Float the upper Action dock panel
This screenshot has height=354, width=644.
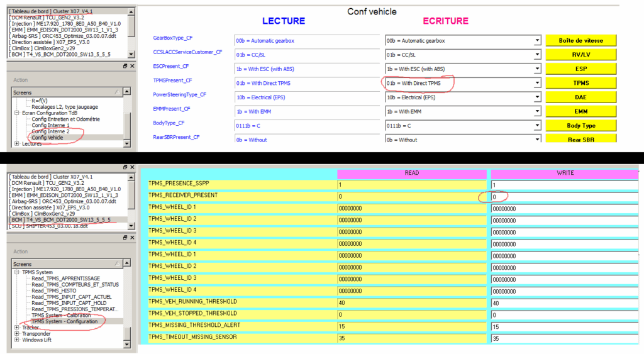tap(125, 66)
